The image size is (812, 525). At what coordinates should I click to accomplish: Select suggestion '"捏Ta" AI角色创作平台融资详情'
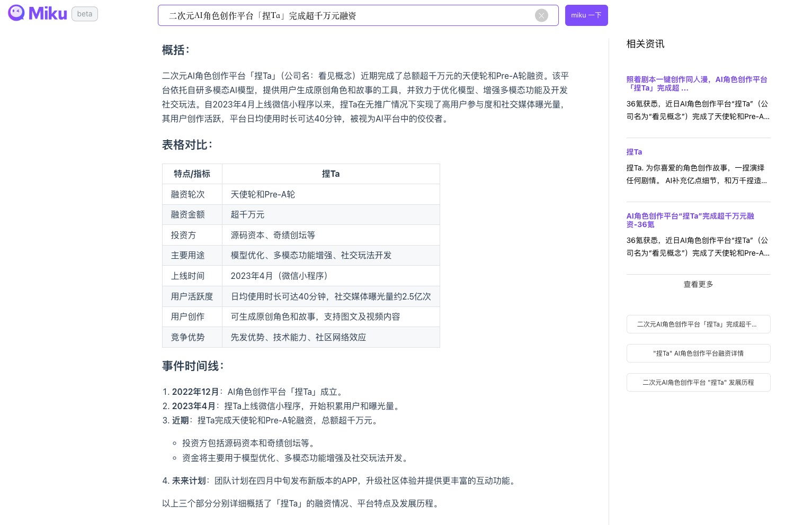point(698,354)
